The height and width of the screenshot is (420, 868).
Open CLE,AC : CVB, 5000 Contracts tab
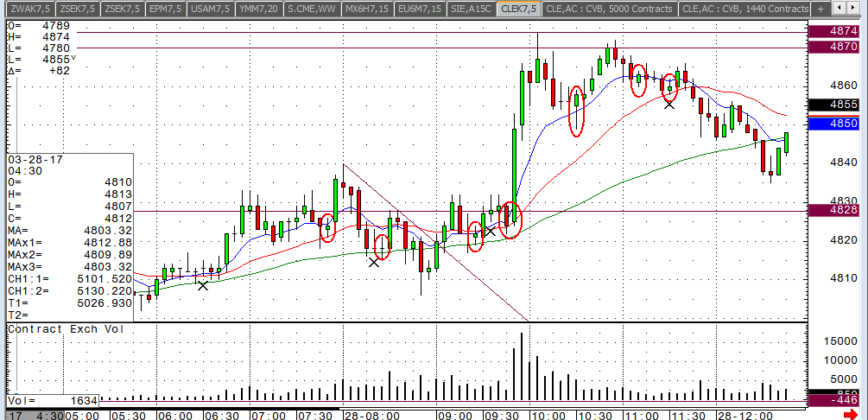(x=609, y=9)
